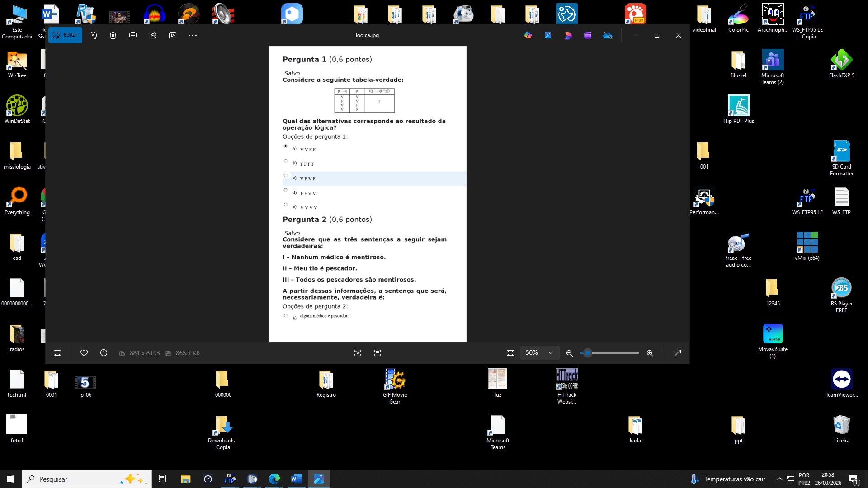Zoom out with minus magnifier
This screenshot has height=488, width=868.
[x=570, y=353]
